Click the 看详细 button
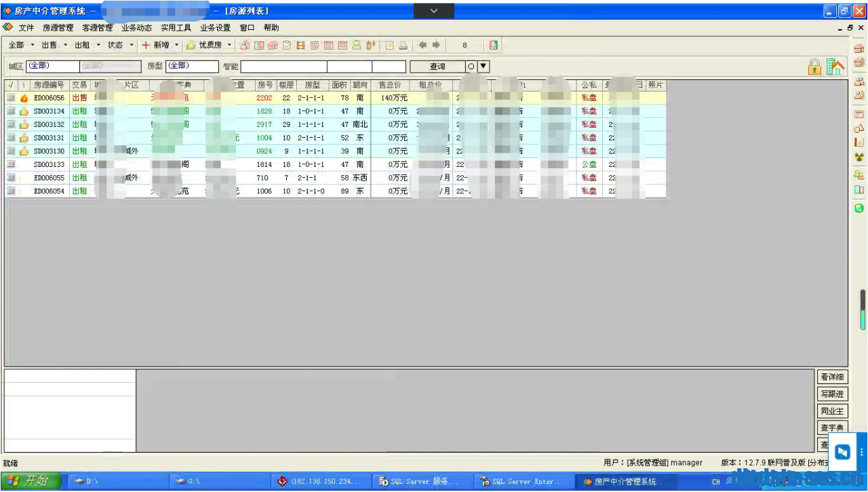This screenshot has width=868, height=492. pyautogui.click(x=832, y=377)
